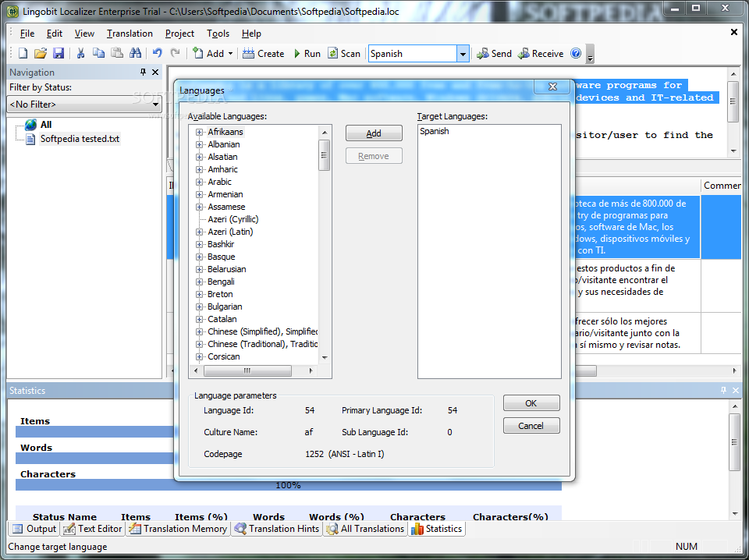Click the Available Languages horizontal scrollbar thumb

[x=247, y=370]
